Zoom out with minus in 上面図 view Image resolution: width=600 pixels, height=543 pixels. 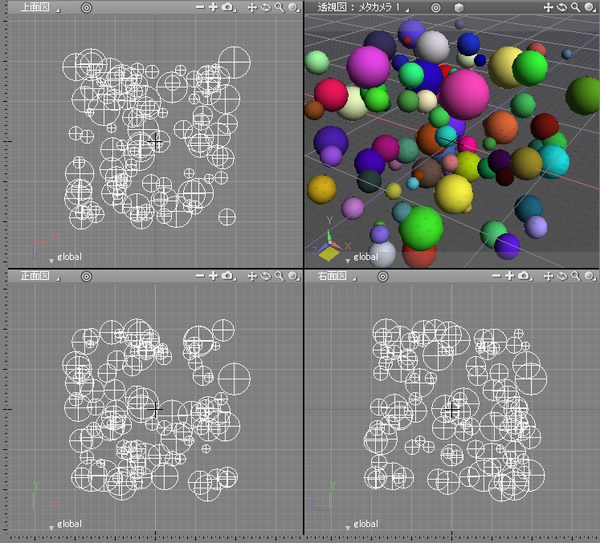coord(200,7)
